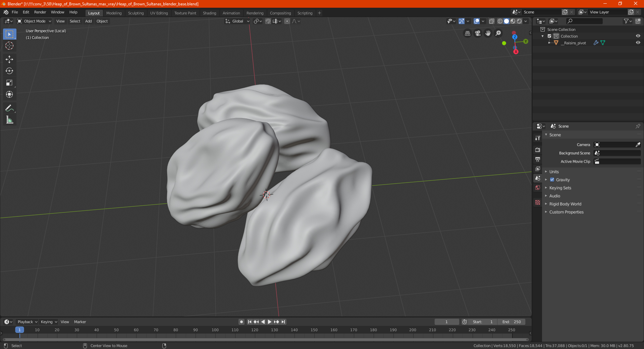Open the File menu
This screenshot has width=644, height=349.
15,12
